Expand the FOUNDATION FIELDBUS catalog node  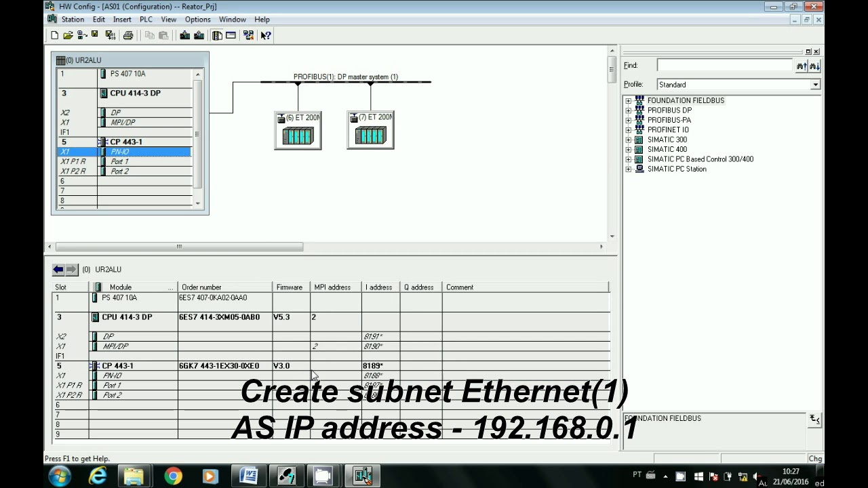[x=628, y=101]
